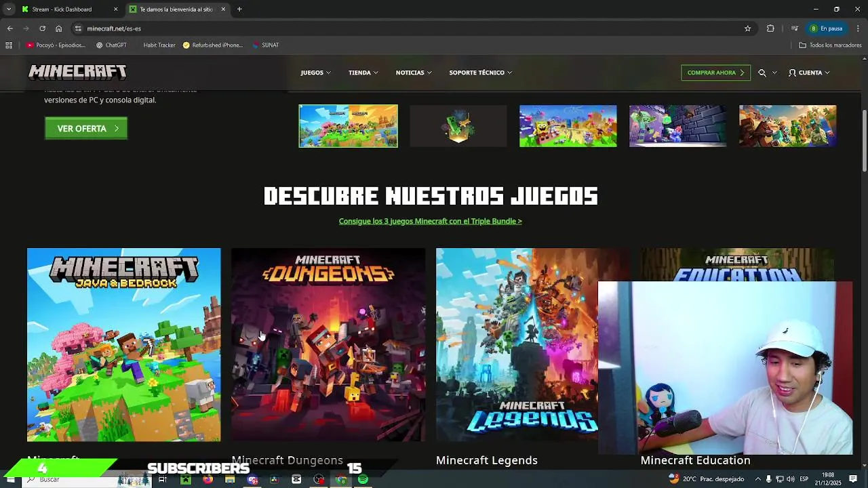Click the Minecraft Education title text
The image size is (868, 488).
pyautogui.click(x=695, y=460)
